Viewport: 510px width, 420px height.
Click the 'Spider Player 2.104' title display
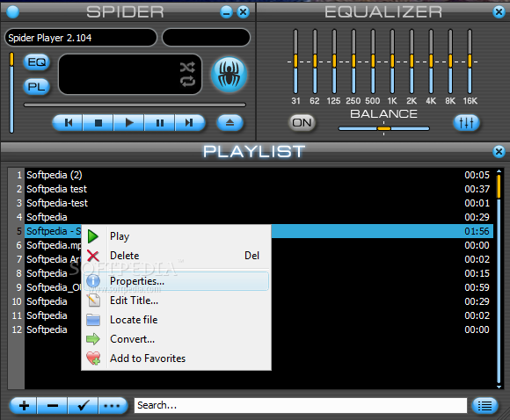pos(81,38)
